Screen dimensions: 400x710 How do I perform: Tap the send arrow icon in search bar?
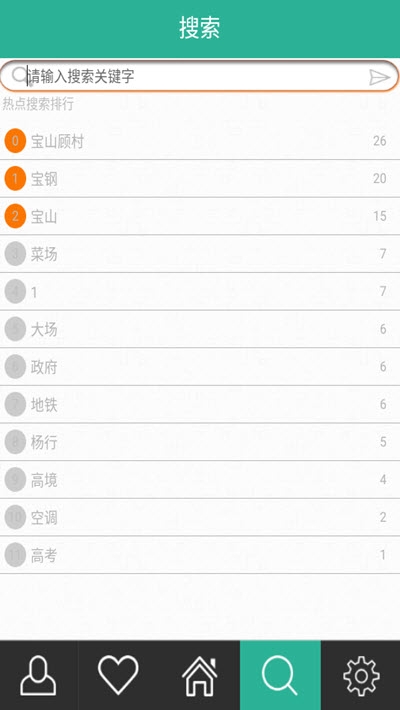pyautogui.click(x=379, y=77)
